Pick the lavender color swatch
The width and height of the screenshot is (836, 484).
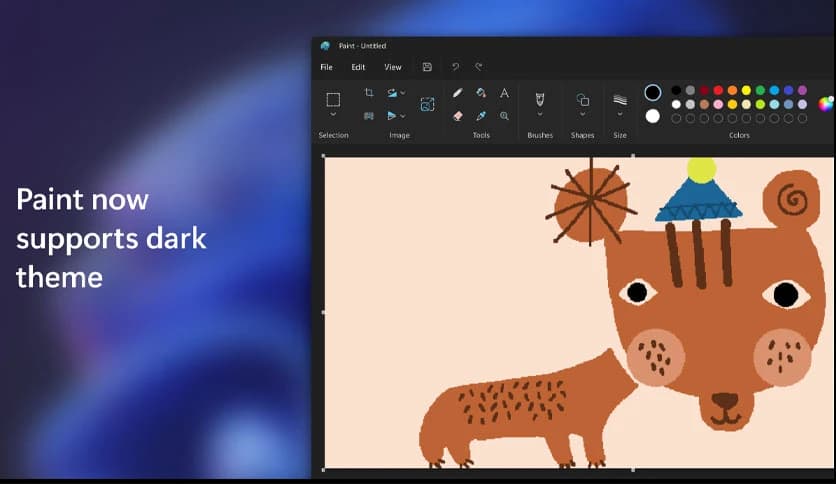tap(802, 104)
